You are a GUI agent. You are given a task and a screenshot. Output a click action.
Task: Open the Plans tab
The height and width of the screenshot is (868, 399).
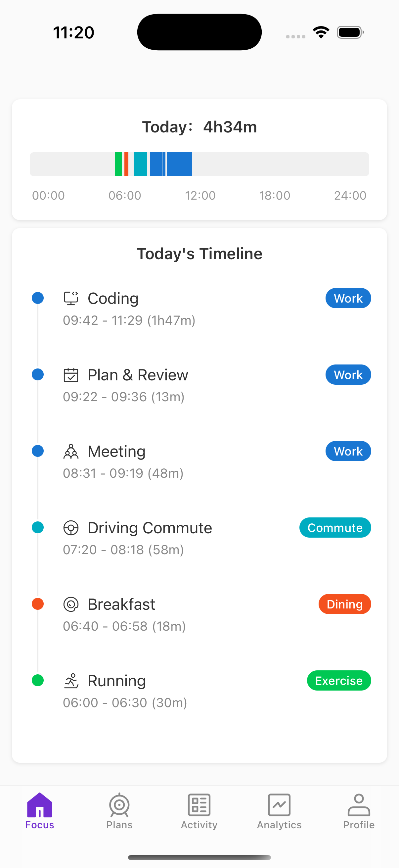pos(119,811)
